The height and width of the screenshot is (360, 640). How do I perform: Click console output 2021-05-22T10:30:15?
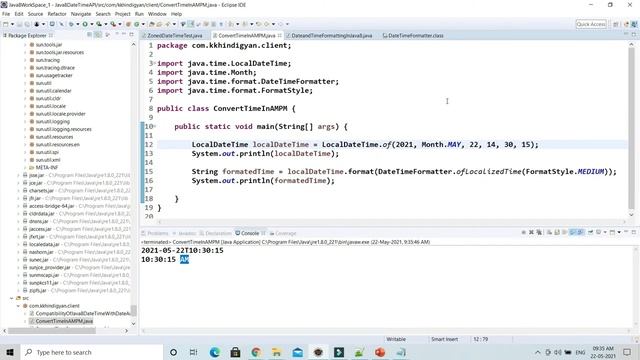pyautogui.click(x=182, y=251)
